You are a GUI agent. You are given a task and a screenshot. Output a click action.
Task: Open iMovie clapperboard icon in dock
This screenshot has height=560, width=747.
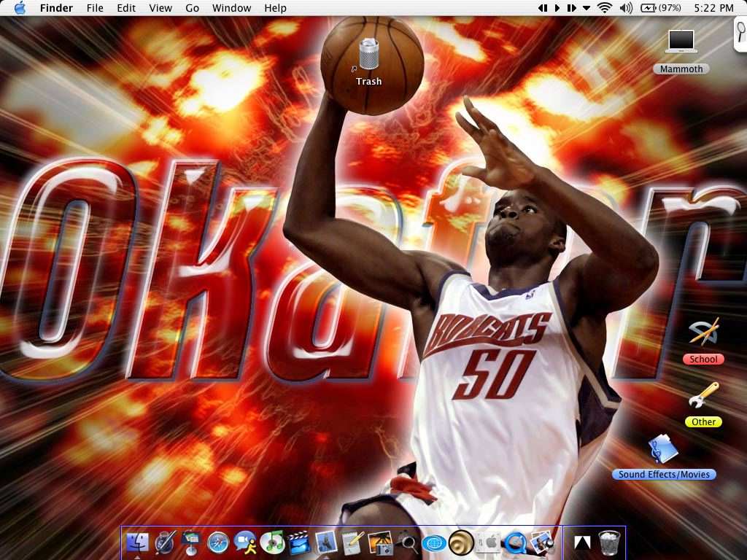pos(299,542)
